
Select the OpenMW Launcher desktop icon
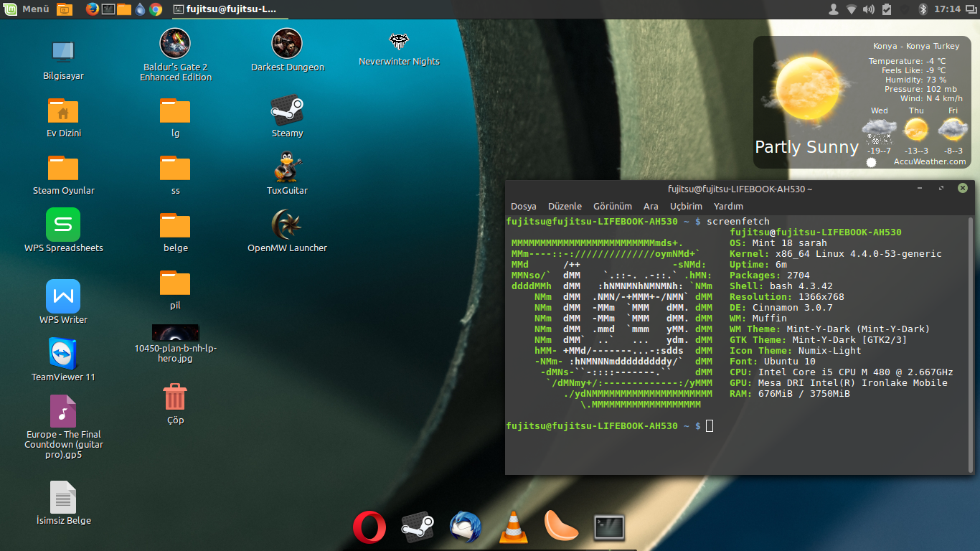tap(287, 225)
